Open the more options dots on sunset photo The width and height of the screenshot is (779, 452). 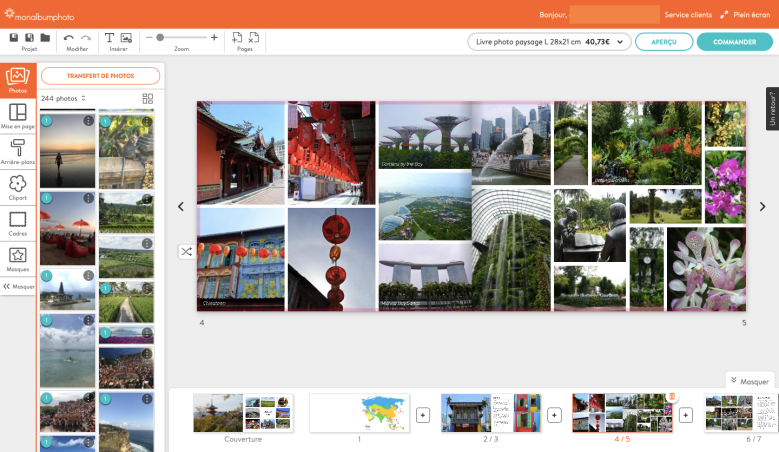click(x=88, y=121)
